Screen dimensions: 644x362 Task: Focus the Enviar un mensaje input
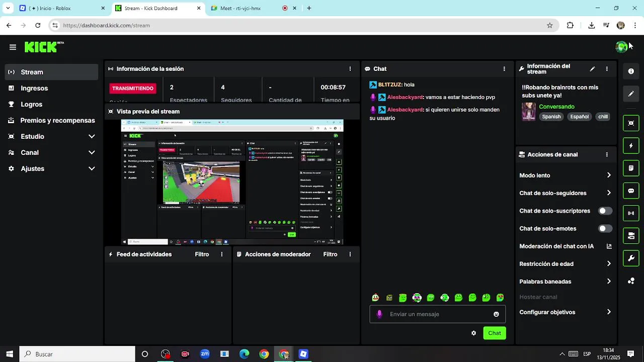438,314
